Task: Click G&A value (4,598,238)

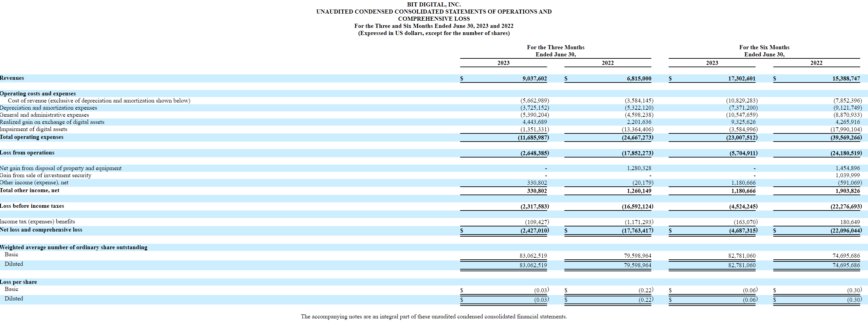Action: coord(639,115)
